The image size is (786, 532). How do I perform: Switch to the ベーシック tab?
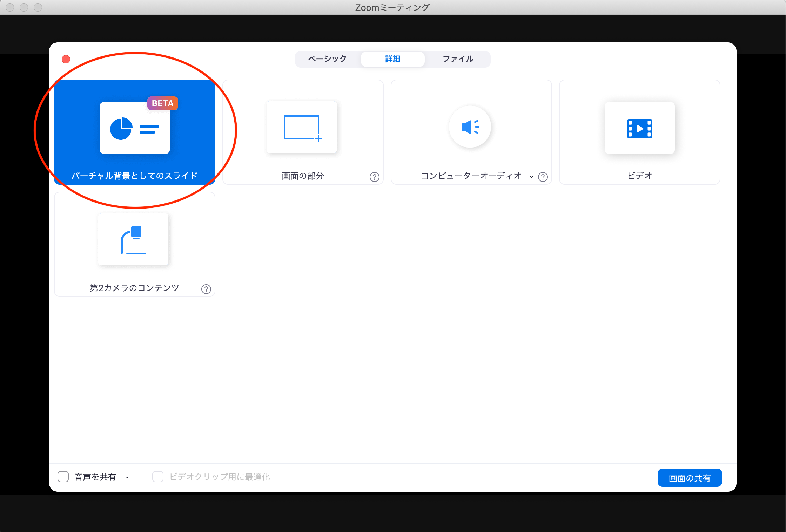[x=327, y=59]
